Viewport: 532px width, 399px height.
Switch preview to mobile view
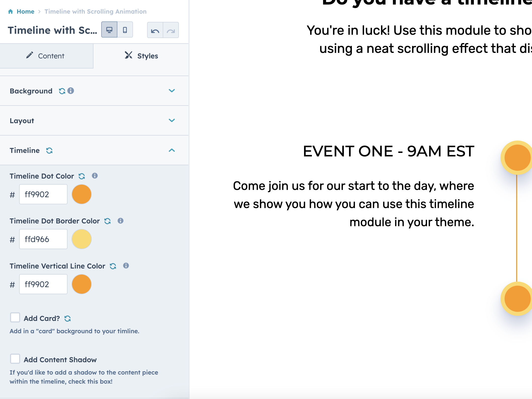(125, 29)
